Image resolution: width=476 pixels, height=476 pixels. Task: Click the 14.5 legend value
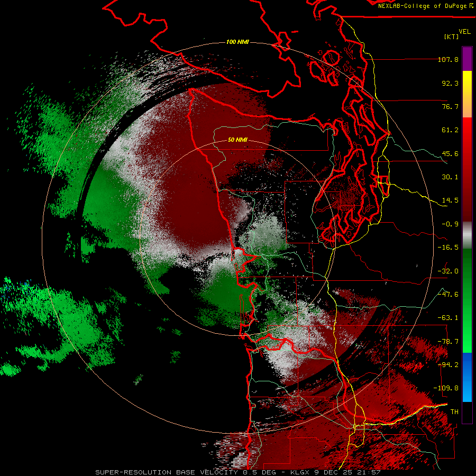450,200
